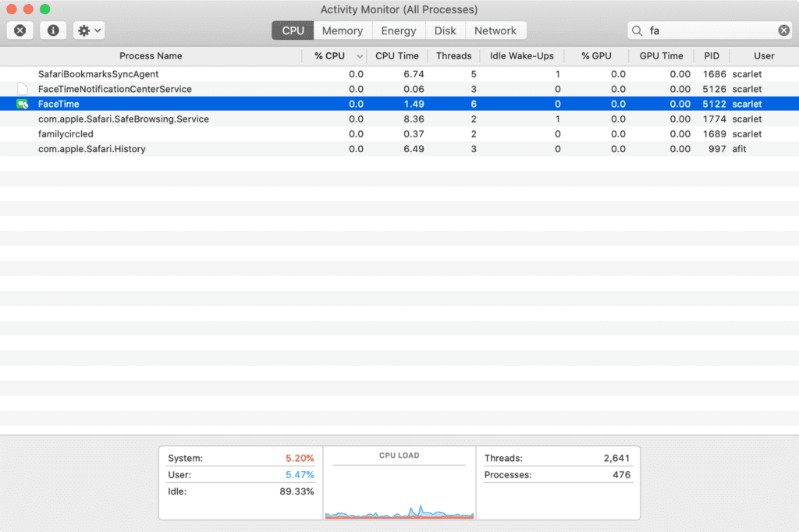This screenshot has height=532, width=799.
Task: Click the System 5.20% value
Action: click(300, 458)
